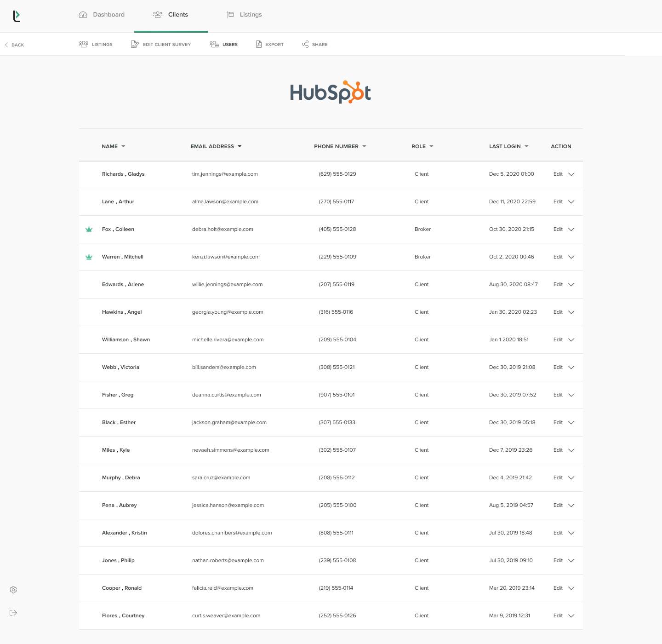The height and width of the screenshot is (644, 662).
Task: Open the Listings top tab
Action: point(244,15)
